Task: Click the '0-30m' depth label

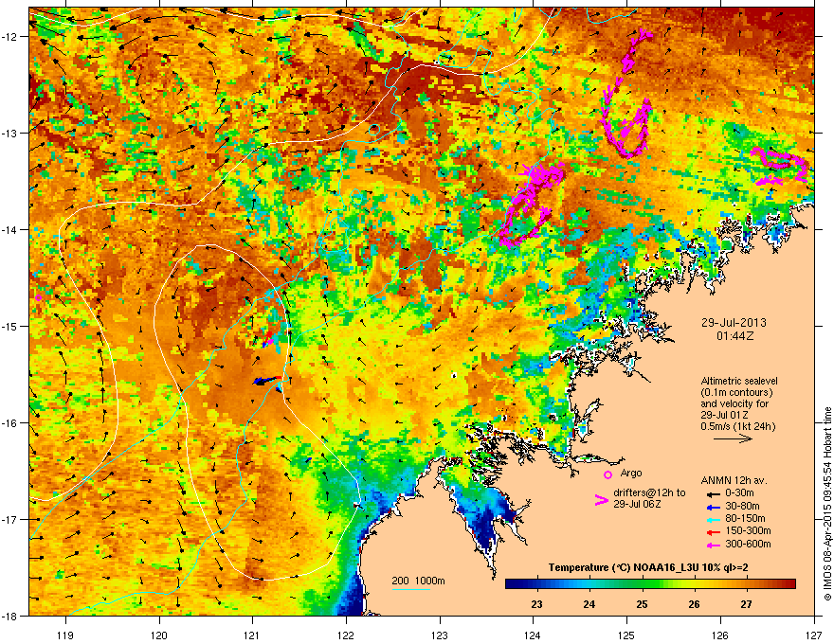Action: (739, 493)
